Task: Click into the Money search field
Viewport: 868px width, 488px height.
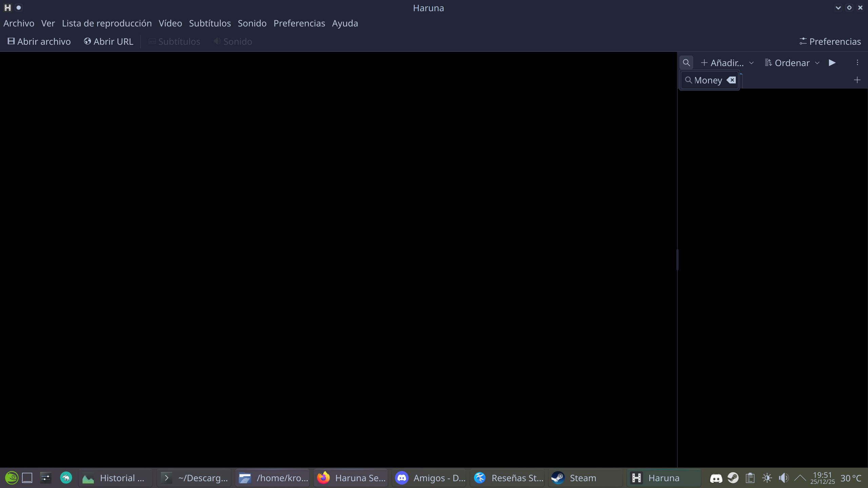Action: click(707, 80)
